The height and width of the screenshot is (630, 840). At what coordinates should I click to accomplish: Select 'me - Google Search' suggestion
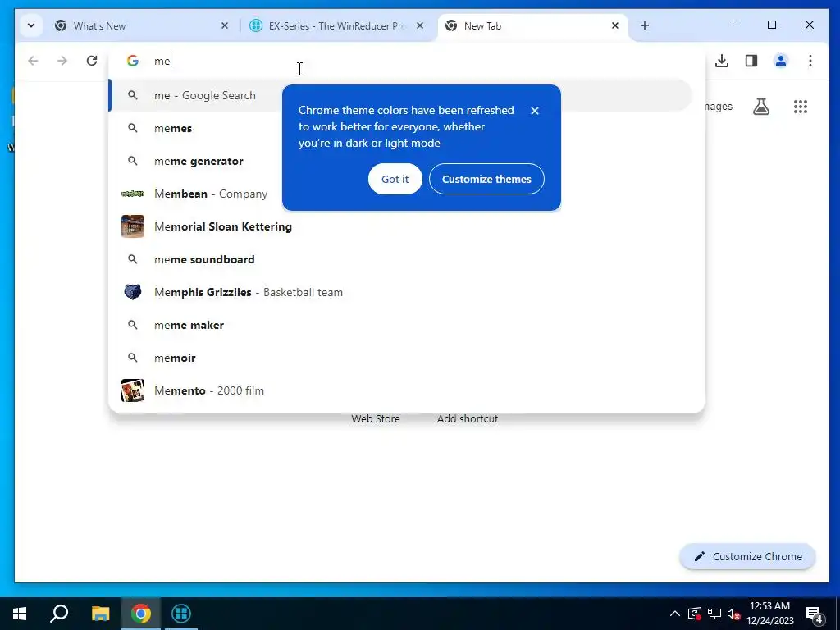(x=400, y=95)
